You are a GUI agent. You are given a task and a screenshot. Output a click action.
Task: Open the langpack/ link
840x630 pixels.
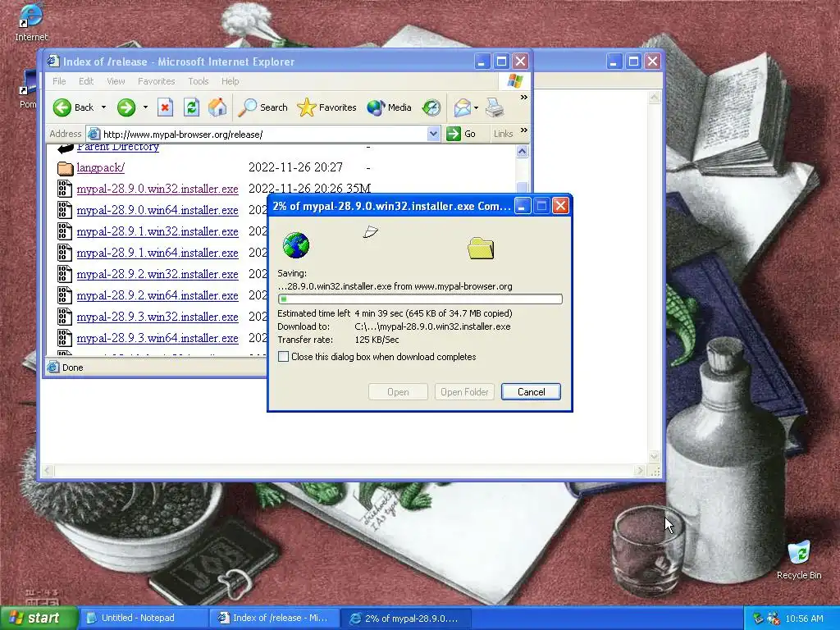coord(101,167)
